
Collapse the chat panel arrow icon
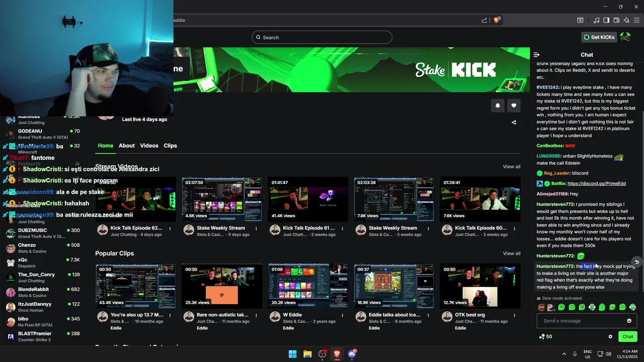(536, 55)
